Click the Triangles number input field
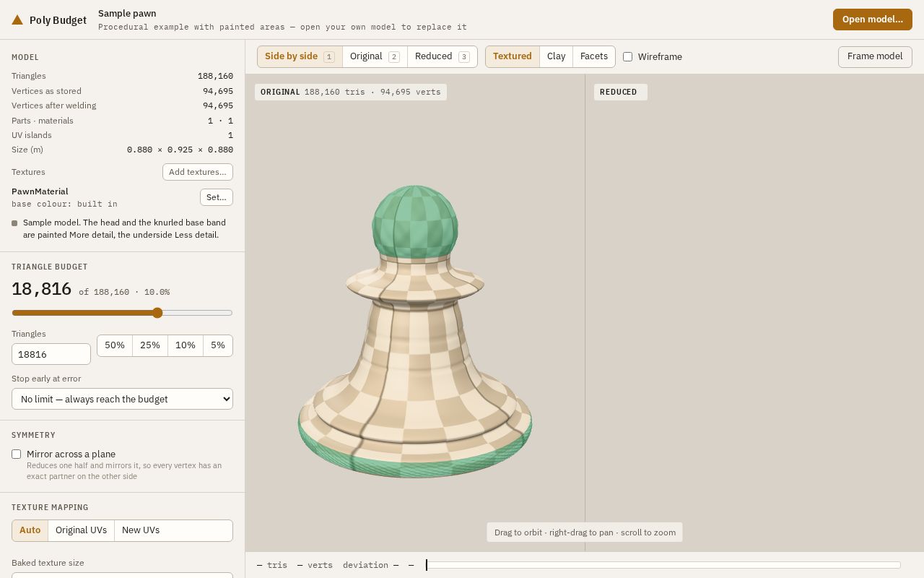 [x=51, y=354]
